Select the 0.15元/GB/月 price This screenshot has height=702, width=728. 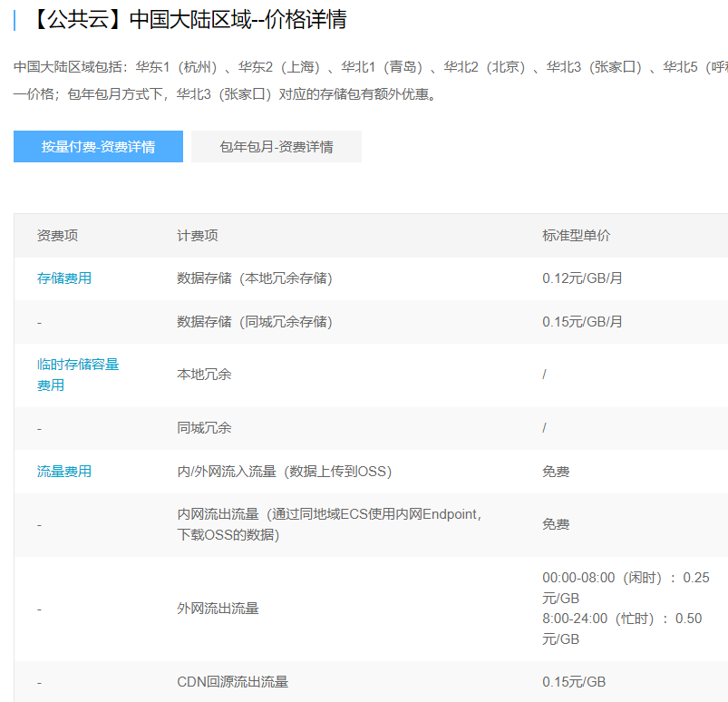click(x=582, y=321)
